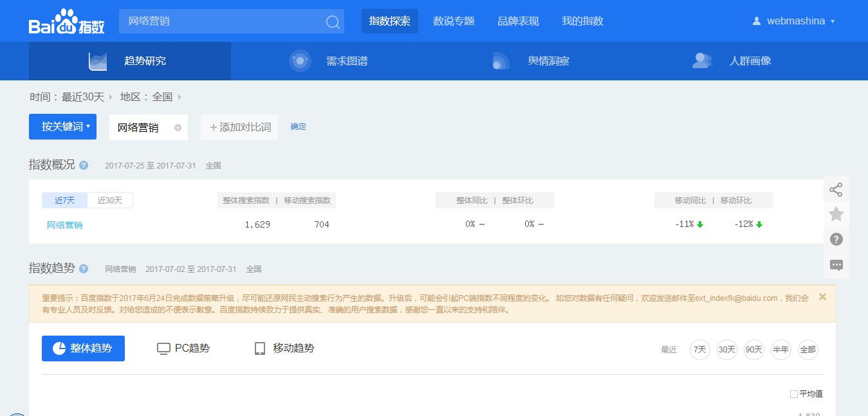Click the 1,629 overall index value
This screenshot has height=416, width=868.
[257, 224]
